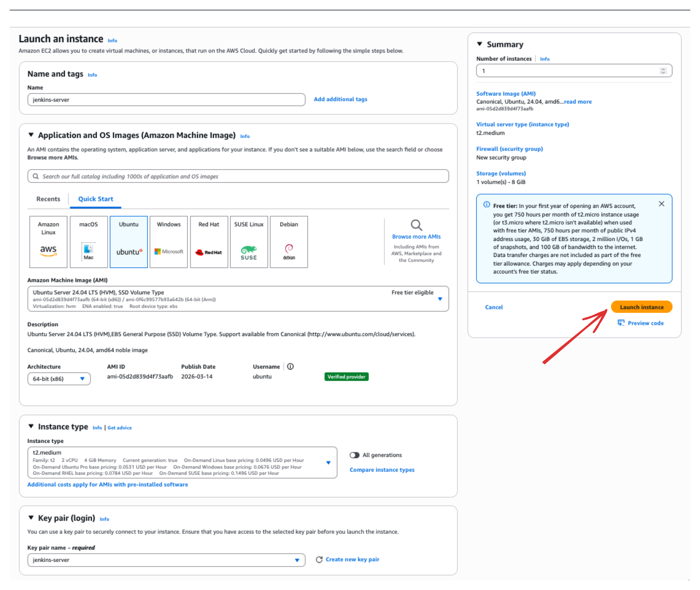Image resolution: width=700 pixels, height=590 pixels.
Task: Collapse the Application and OS Images section
Action: pos(31,135)
